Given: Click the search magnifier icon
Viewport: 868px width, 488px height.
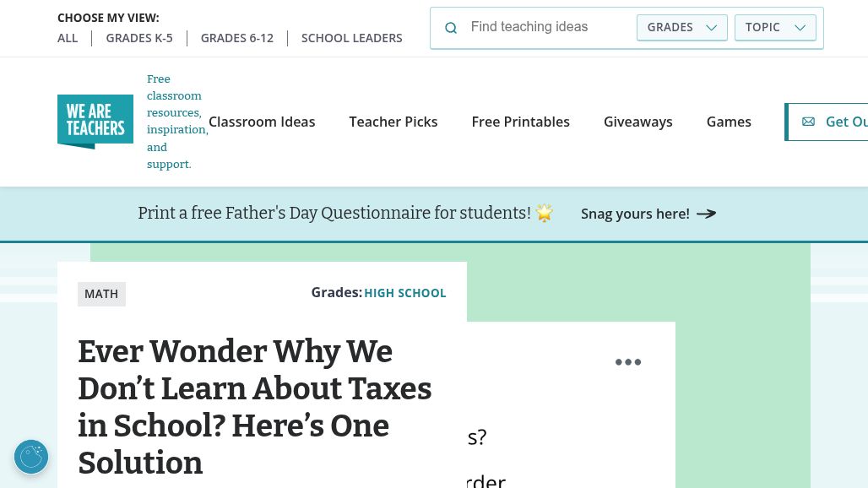Looking at the screenshot, I should 451,28.
